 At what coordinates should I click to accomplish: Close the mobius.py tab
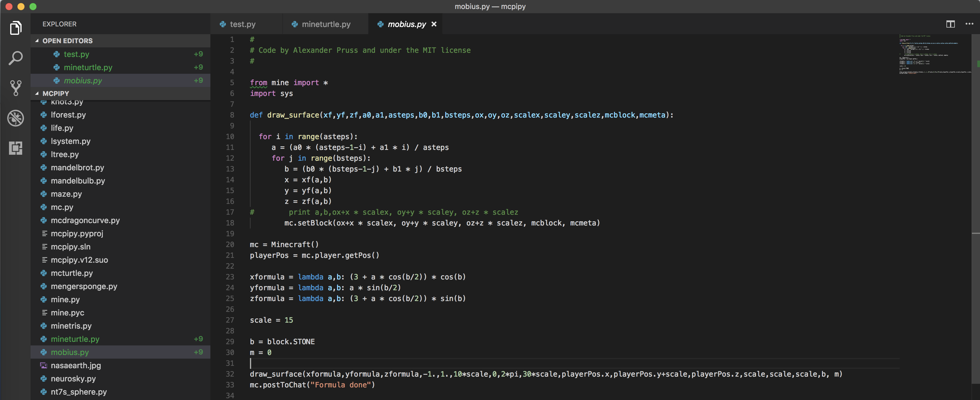(434, 24)
